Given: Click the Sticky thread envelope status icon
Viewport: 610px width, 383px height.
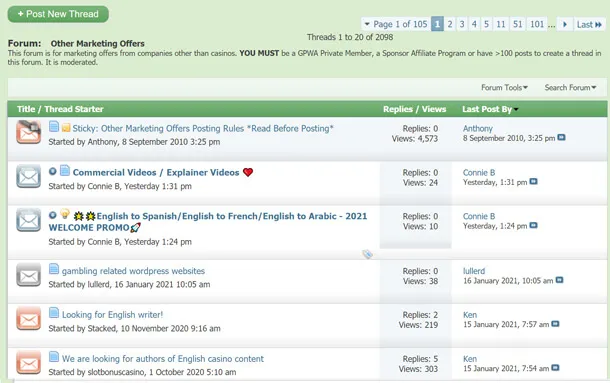Looking at the screenshot, I should pyautogui.click(x=28, y=132).
